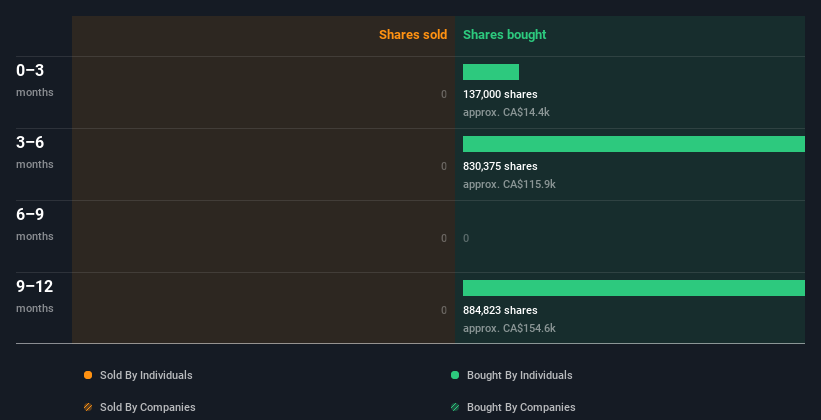Click the 137,000 shares value
Image resolution: width=821 pixels, height=420 pixels.
click(x=500, y=94)
